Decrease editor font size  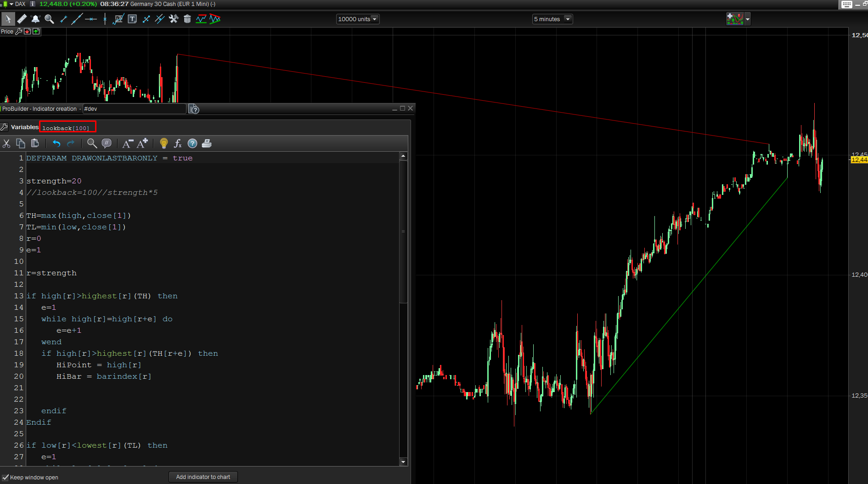(128, 143)
